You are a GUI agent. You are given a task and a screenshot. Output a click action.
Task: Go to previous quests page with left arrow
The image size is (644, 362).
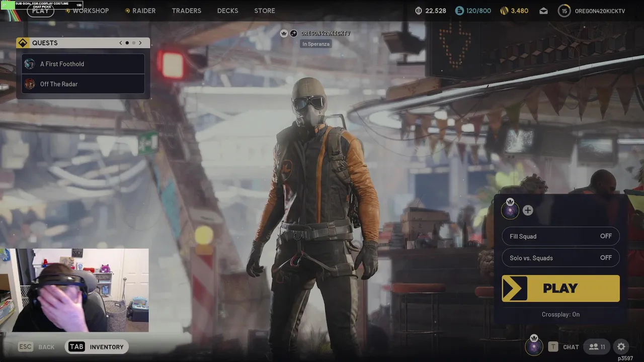coord(121,43)
